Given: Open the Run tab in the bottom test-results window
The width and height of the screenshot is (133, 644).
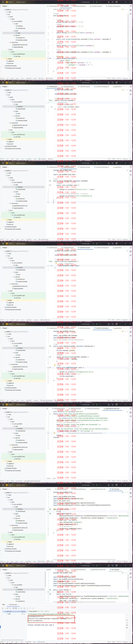Looking at the screenshot, I should pyautogui.click(x=4, y=604).
